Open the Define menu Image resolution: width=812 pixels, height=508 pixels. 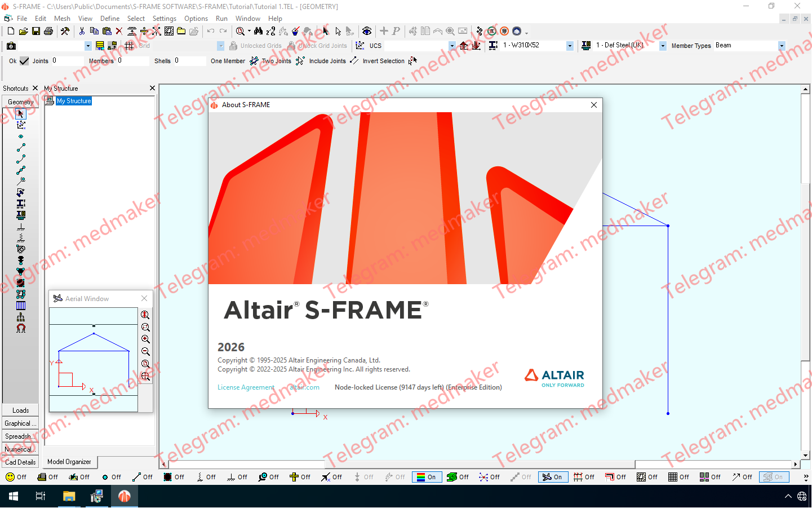pyautogui.click(x=110, y=18)
